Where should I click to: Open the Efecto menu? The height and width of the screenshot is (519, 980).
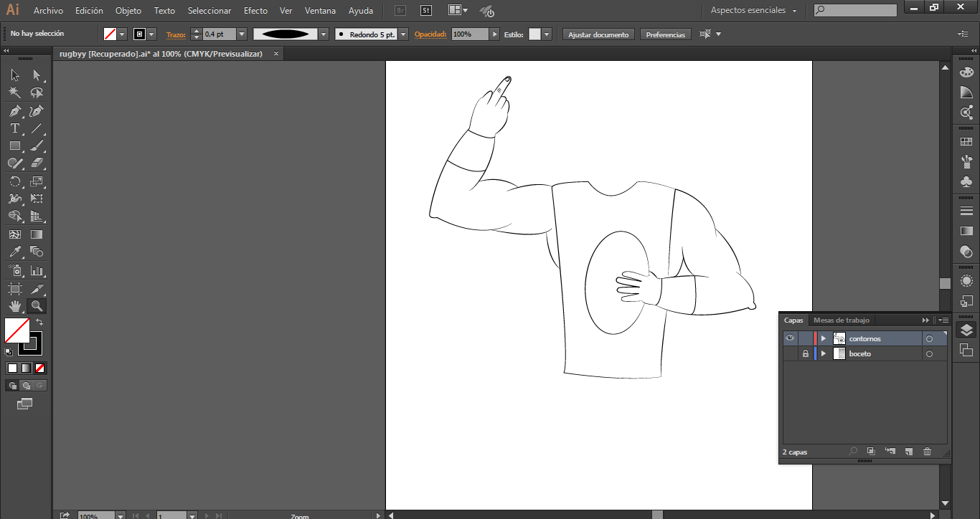(x=255, y=11)
